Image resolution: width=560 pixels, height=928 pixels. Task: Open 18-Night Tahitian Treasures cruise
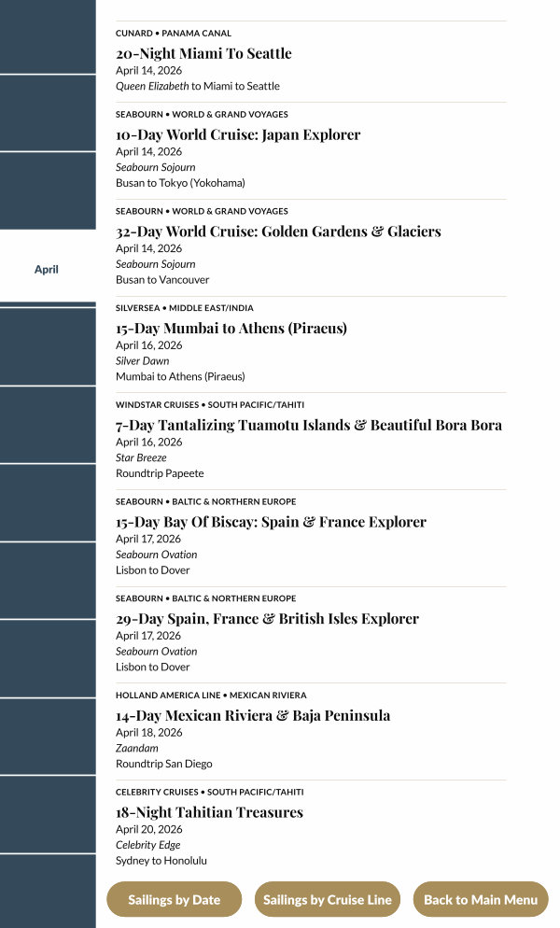click(x=209, y=812)
